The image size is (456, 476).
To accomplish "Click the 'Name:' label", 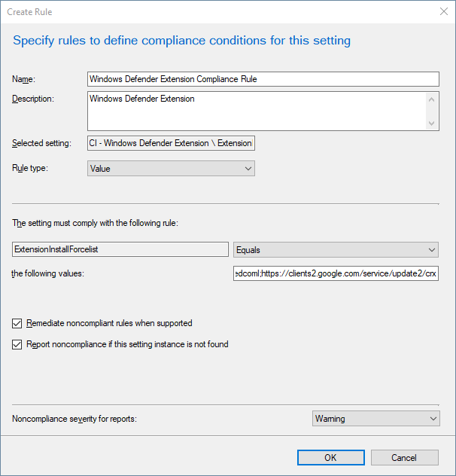I will tap(25, 79).
